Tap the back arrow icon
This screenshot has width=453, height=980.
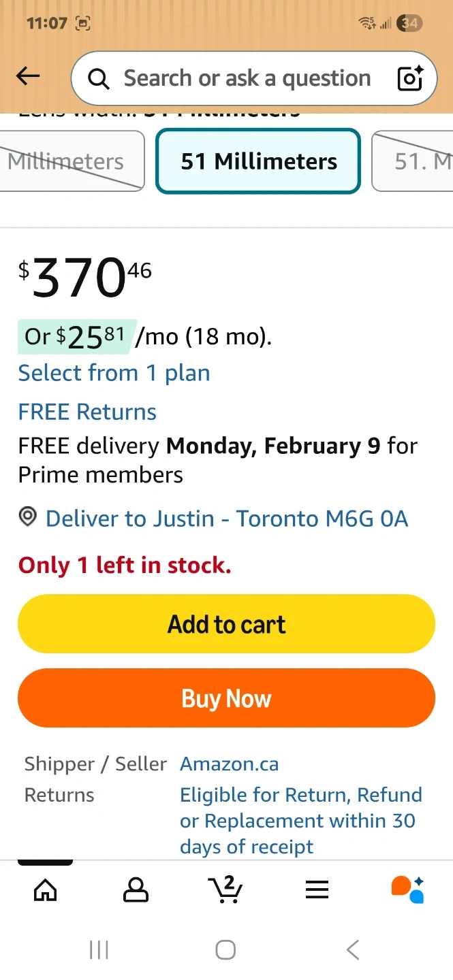click(x=28, y=77)
